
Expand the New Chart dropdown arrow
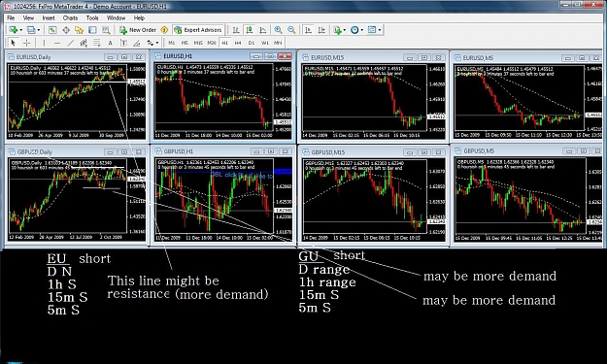pos(20,30)
